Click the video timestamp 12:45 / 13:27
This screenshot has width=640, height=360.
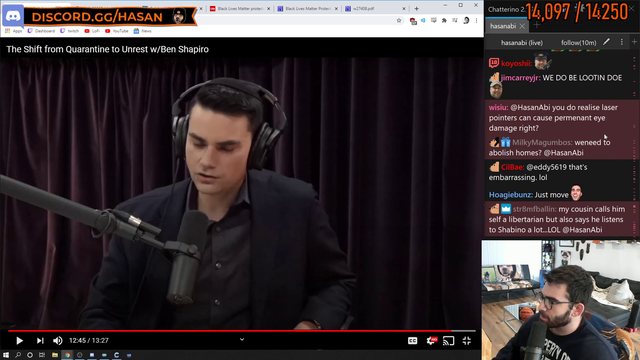(89, 340)
